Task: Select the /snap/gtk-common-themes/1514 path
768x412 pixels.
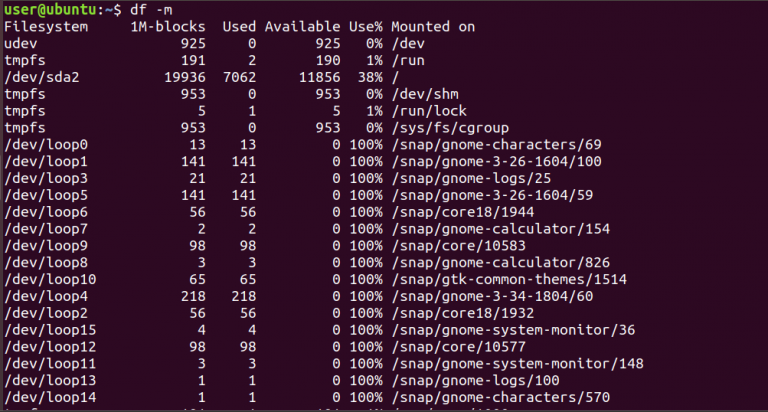Action: point(509,280)
